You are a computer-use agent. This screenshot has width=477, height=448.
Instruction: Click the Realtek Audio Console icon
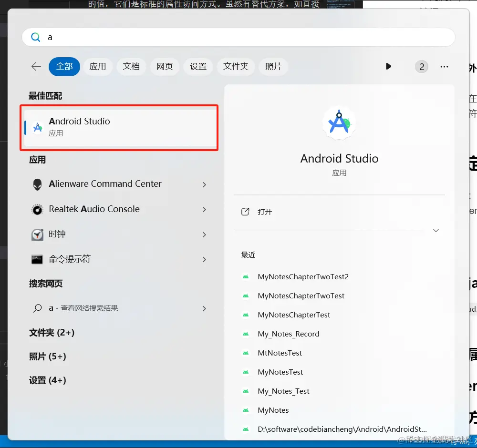tap(37, 209)
